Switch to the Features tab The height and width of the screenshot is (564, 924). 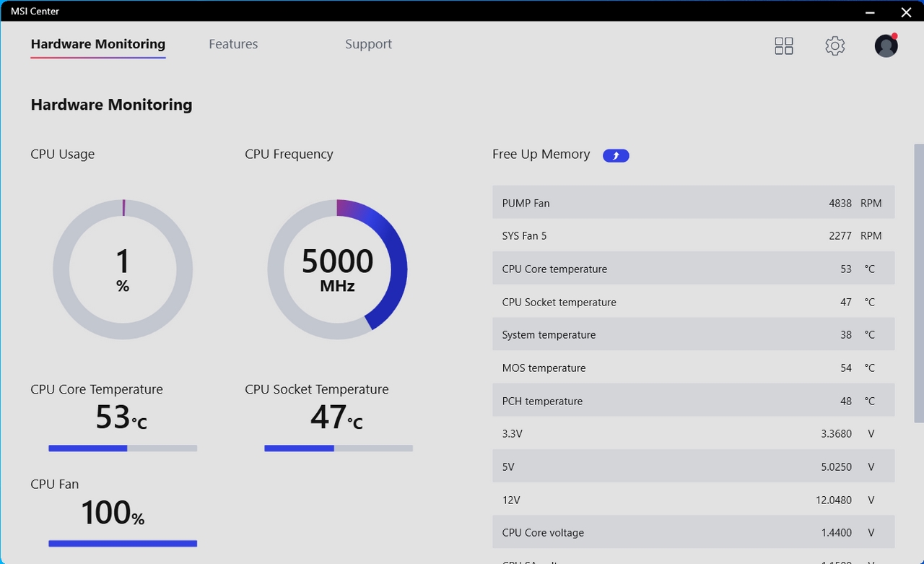click(x=233, y=44)
